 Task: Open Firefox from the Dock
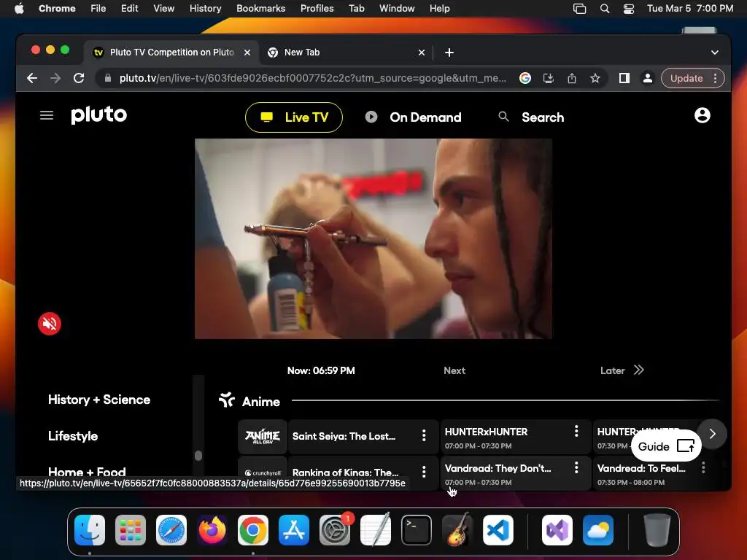tap(212, 530)
